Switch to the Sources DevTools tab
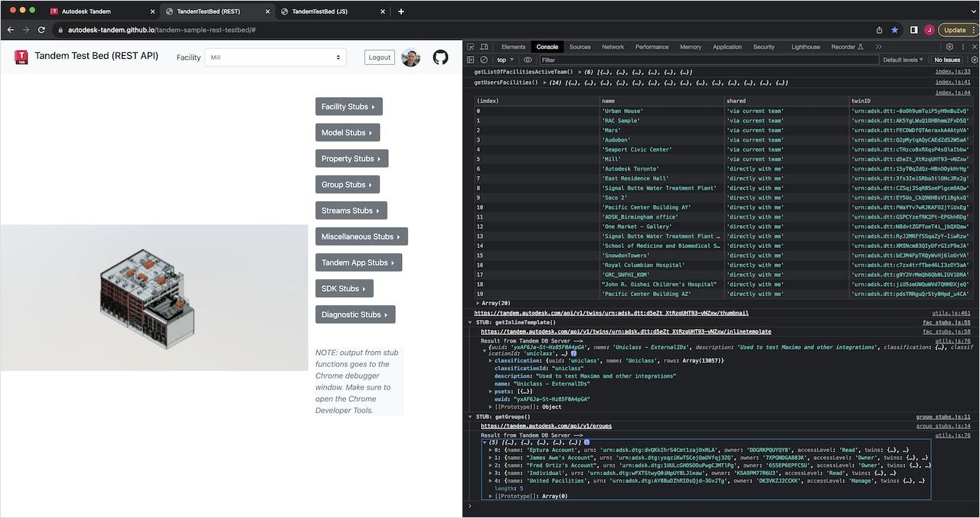 point(580,47)
